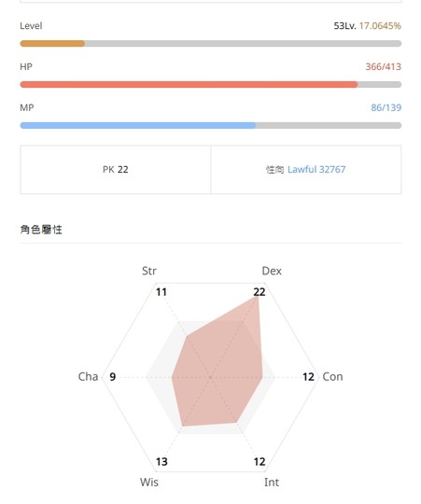Click the Dex value 22 on chart

pos(260,292)
